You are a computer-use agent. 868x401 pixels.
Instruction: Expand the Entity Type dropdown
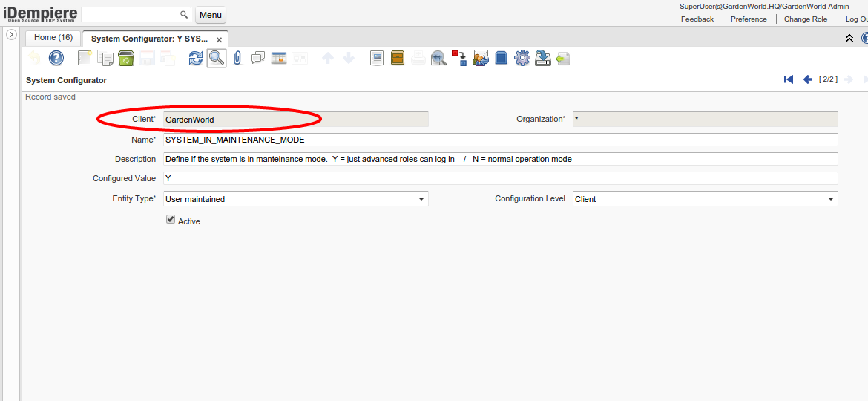(x=421, y=199)
